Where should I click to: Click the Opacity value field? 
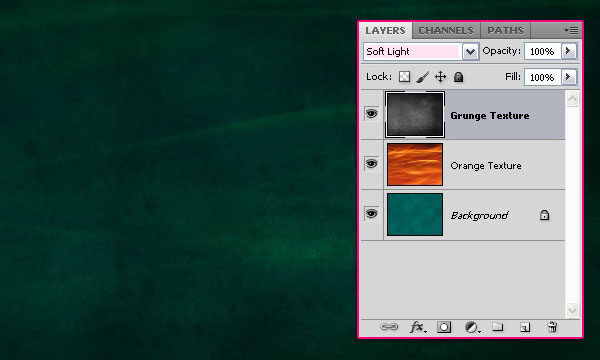pos(542,51)
